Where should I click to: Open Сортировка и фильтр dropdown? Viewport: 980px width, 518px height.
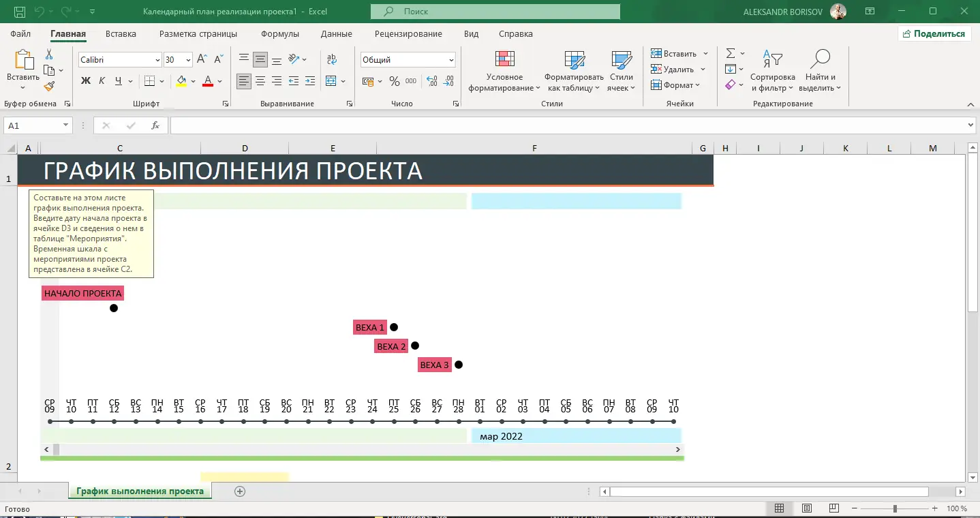pyautogui.click(x=773, y=71)
